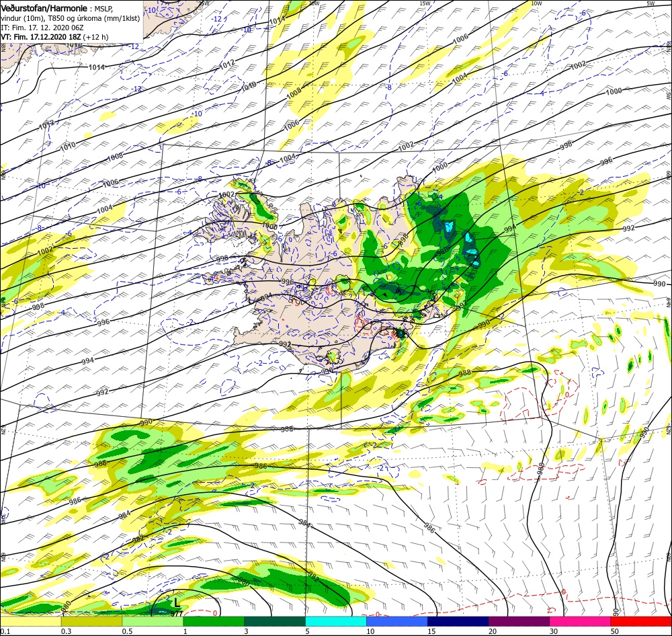
Task: Click the navy 15–20 legend swatch
Action: tap(458, 621)
